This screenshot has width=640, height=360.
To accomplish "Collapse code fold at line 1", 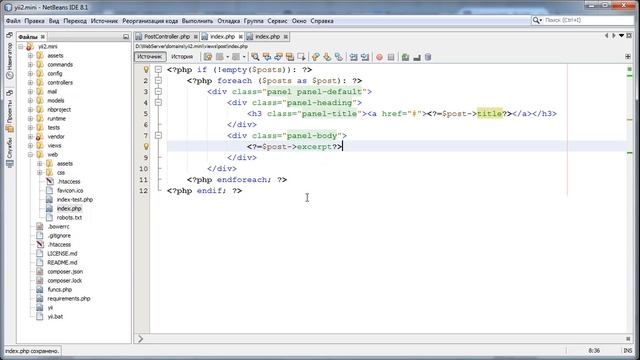I will click(158, 70).
